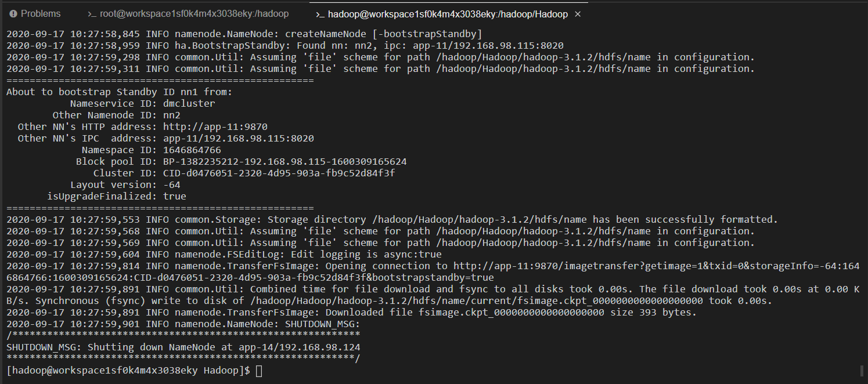
Task: Open the root@workspace terminal tab
Action: pos(188,13)
